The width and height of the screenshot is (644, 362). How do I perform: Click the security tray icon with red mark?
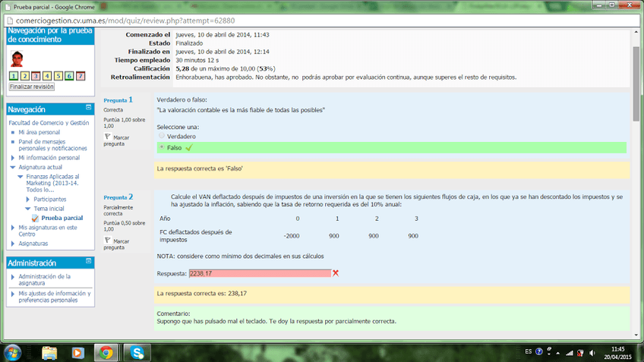point(580,353)
